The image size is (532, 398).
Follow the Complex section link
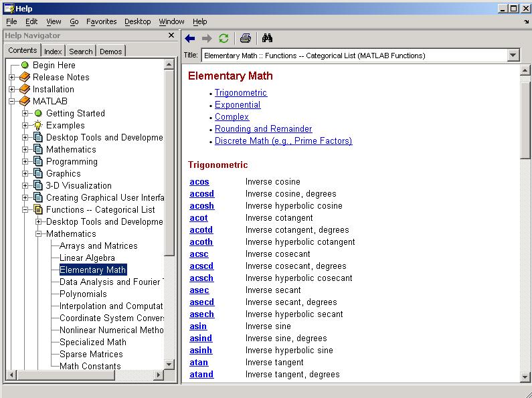click(x=232, y=116)
